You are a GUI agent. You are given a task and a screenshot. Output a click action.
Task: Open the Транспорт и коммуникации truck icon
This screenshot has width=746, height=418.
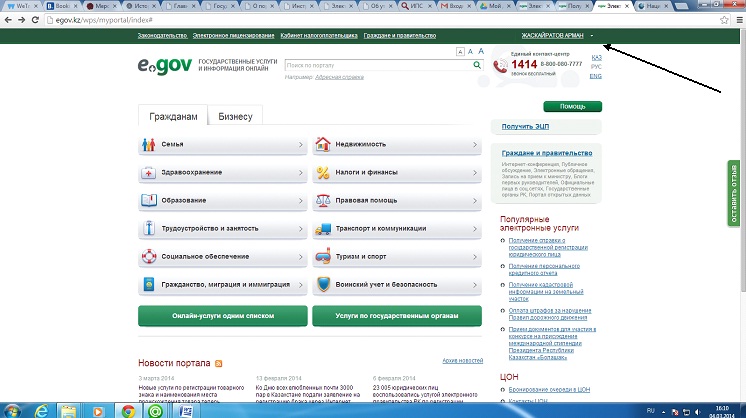pyautogui.click(x=323, y=229)
